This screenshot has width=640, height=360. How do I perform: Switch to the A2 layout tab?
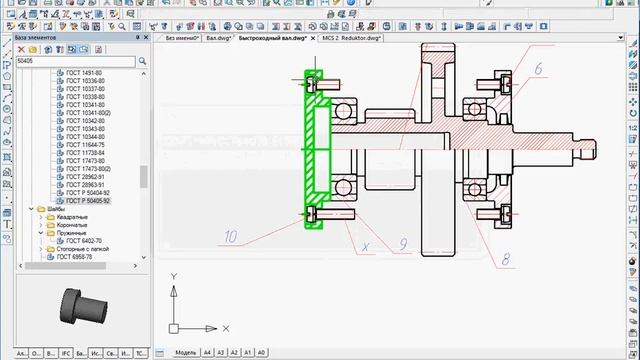[x=234, y=352]
